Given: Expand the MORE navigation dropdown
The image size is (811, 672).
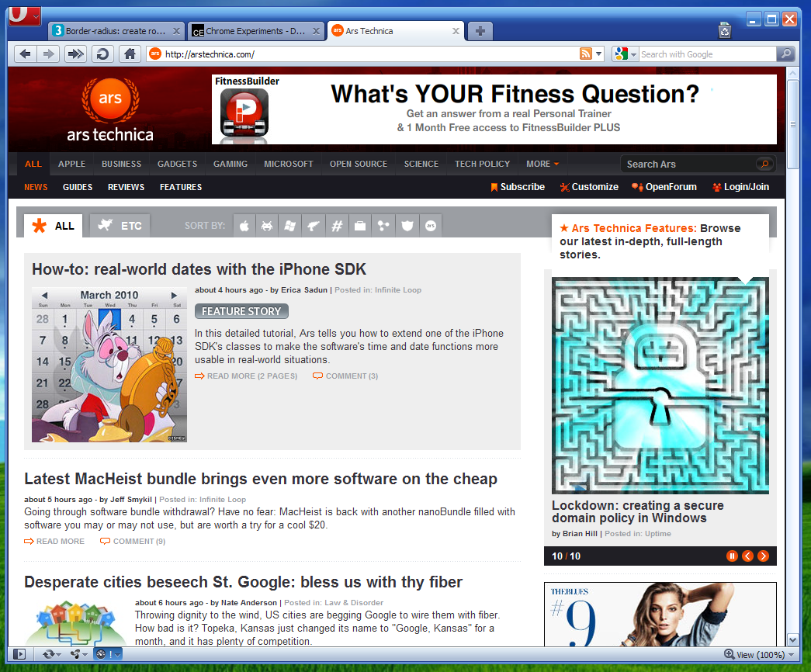Looking at the screenshot, I should point(542,164).
